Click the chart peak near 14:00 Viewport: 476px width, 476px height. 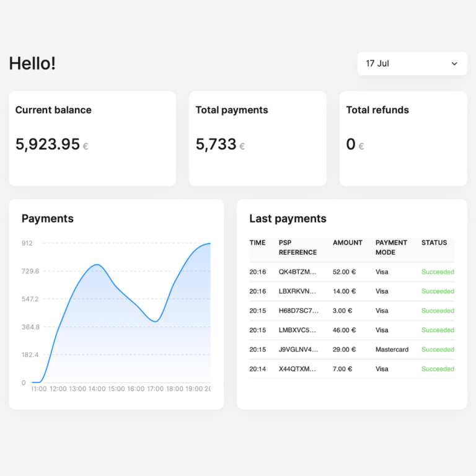coord(96,265)
